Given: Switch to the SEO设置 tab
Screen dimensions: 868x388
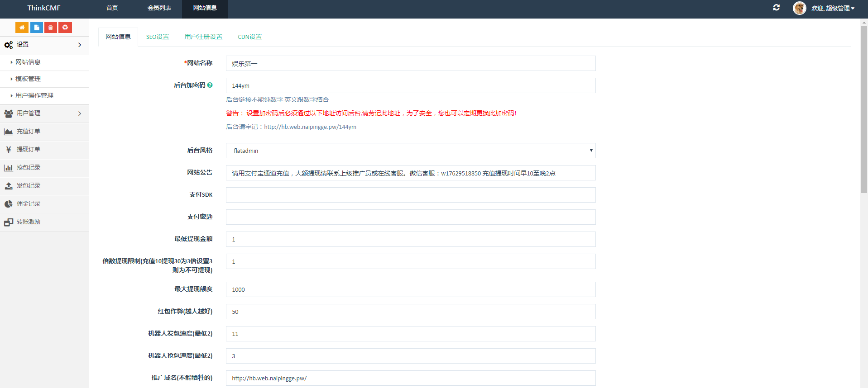Looking at the screenshot, I should pyautogui.click(x=158, y=37).
